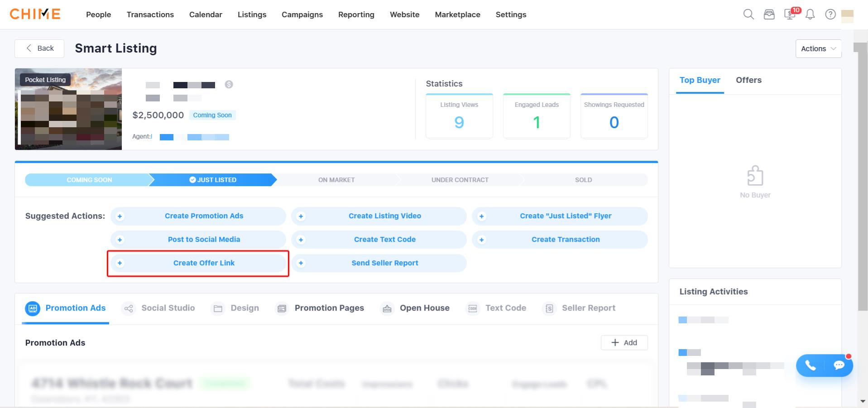The height and width of the screenshot is (408, 868).
Task: Click plus icon on Create Text Code
Action: tap(301, 240)
